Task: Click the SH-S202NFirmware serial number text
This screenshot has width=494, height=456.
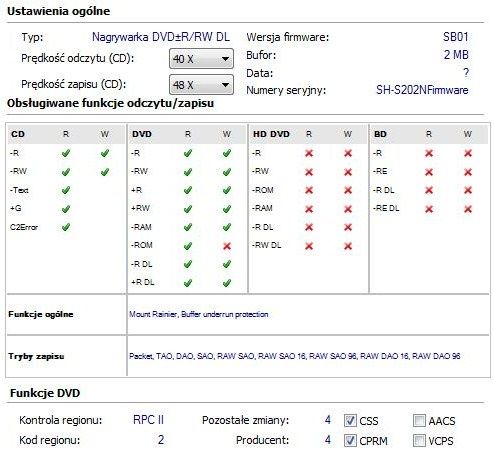Action: [422, 90]
